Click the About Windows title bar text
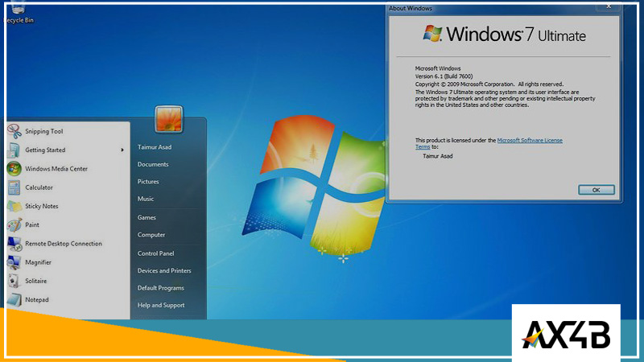This screenshot has width=644, height=362. 411,8
